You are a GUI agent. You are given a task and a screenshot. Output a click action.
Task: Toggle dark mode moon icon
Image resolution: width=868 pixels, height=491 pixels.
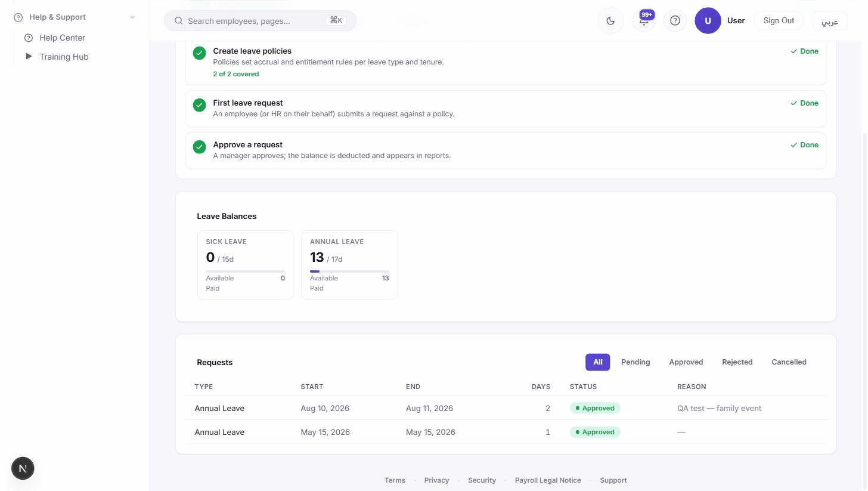pyautogui.click(x=610, y=21)
